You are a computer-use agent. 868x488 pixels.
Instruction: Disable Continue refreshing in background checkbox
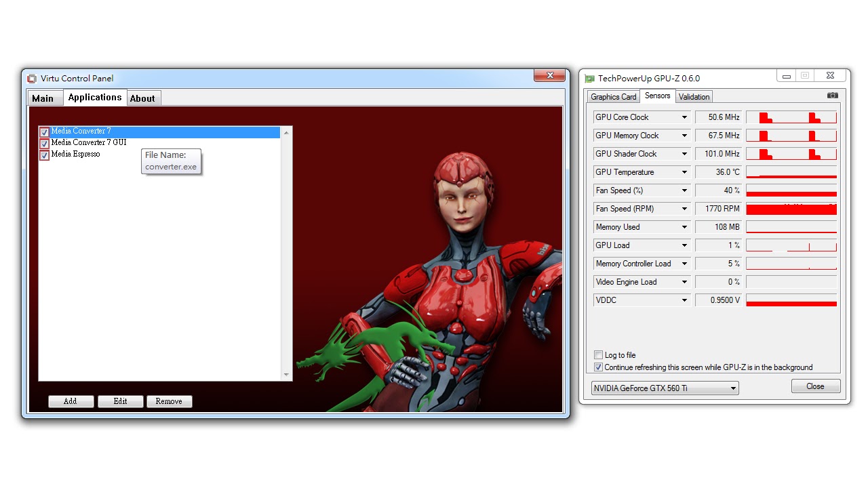click(x=598, y=367)
